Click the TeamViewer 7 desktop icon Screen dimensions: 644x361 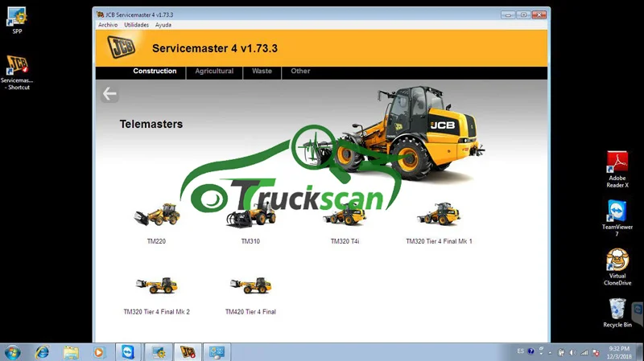(x=617, y=218)
